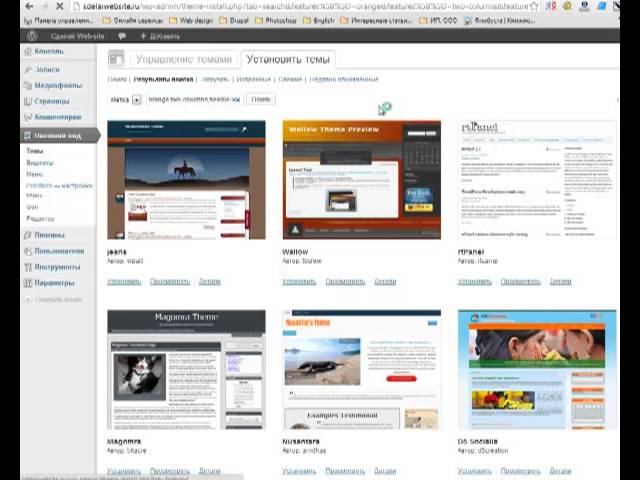Click the theme search tags input field
Image resolution: width=640 pixels, height=480 pixels.
point(194,99)
